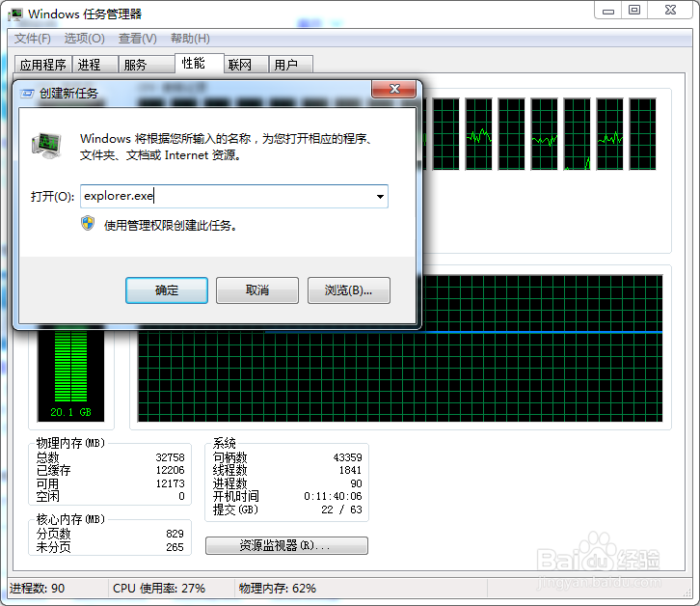Click the computer monitor icon in the dialog
This screenshot has height=606, width=700.
46,146
